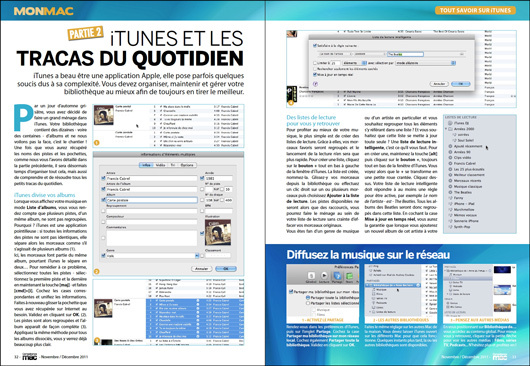The height and width of the screenshot is (366, 530).
Task: Toggle the Genre checkbox
Action: [x=103, y=256]
